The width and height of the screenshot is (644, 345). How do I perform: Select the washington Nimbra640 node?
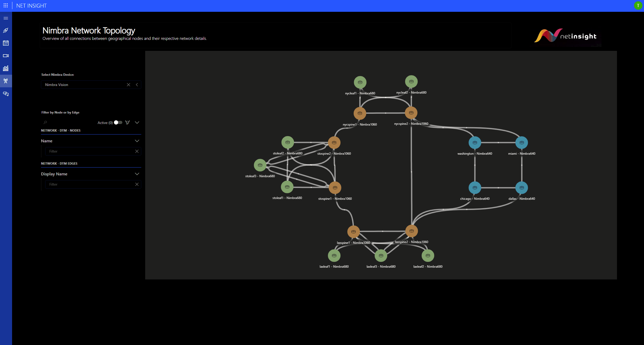coord(475,143)
